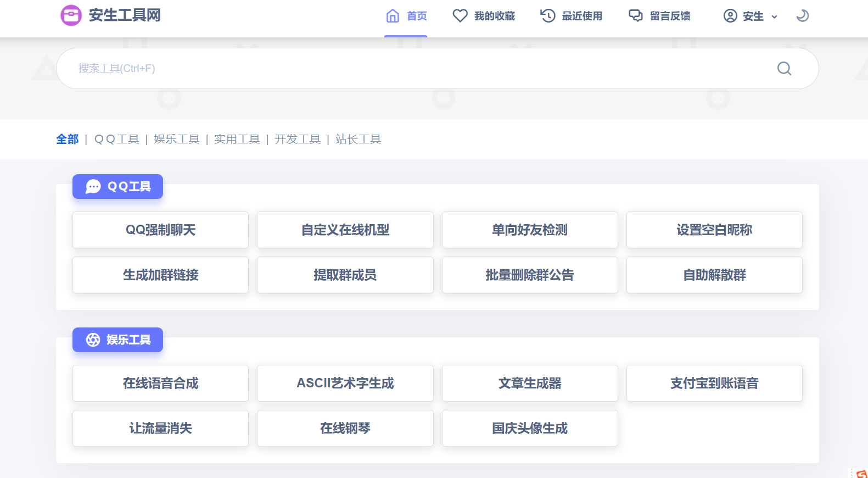Open the 支付宝到账语音 tool
This screenshot has height=478, width=868.
[714, 383]
